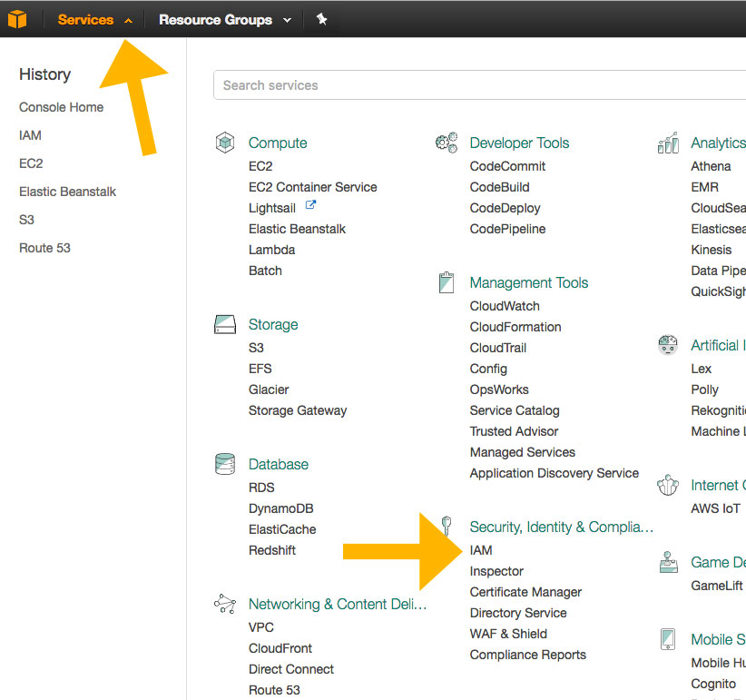Open EC2 from the History list
The image size is (746, 700).
pyautogui.click(x=31, y=163)
